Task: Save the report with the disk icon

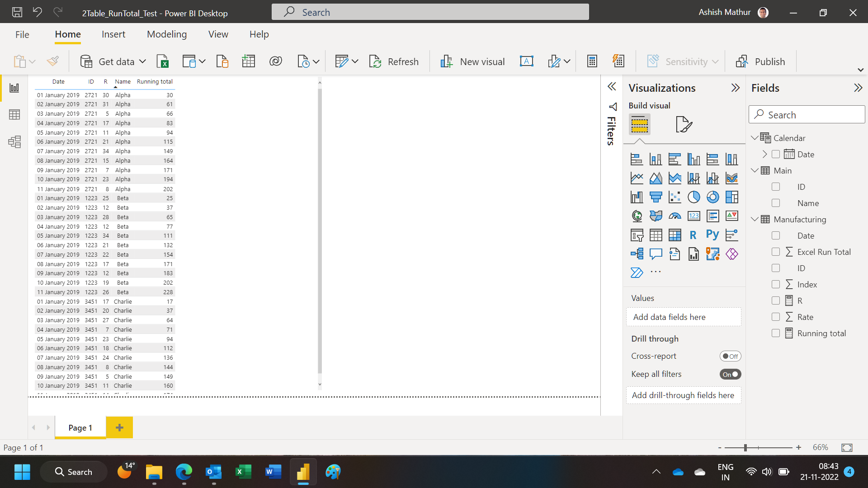Action: tap(17, 12)
